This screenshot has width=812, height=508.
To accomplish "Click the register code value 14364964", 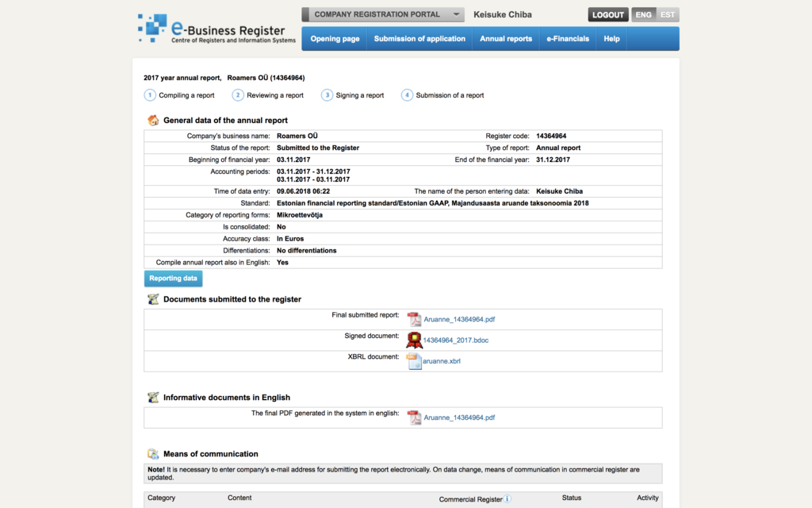I will click(551, 136).
